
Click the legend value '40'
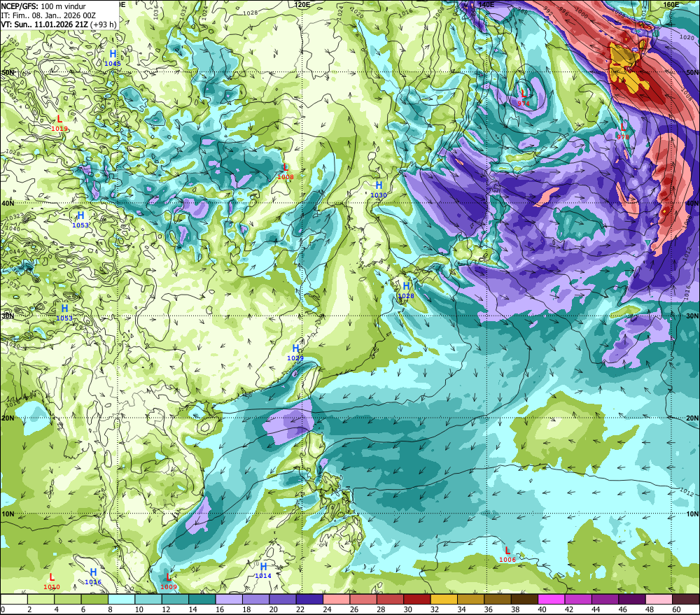pyautogui.click(x=542, y=609)
